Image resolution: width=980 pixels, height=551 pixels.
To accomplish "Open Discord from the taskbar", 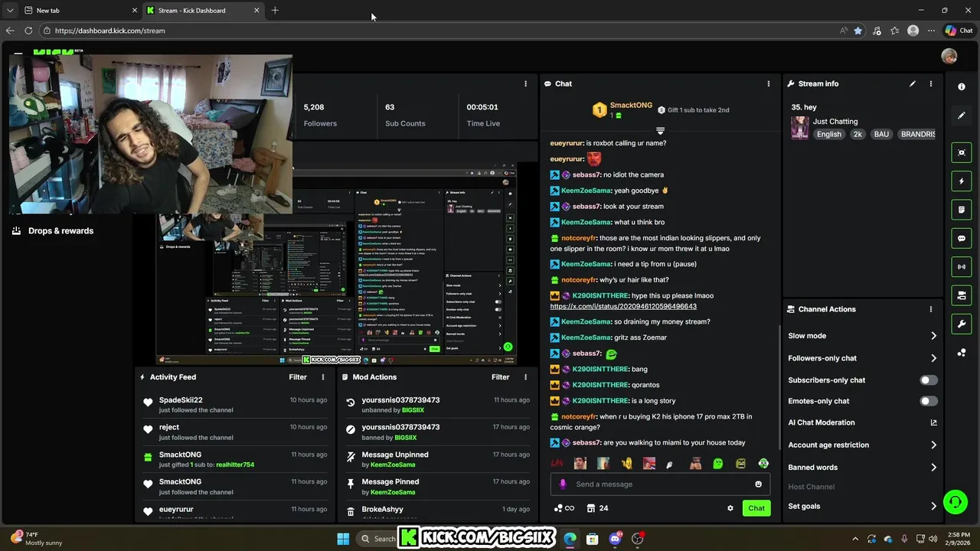I will (x=615, y=539).
